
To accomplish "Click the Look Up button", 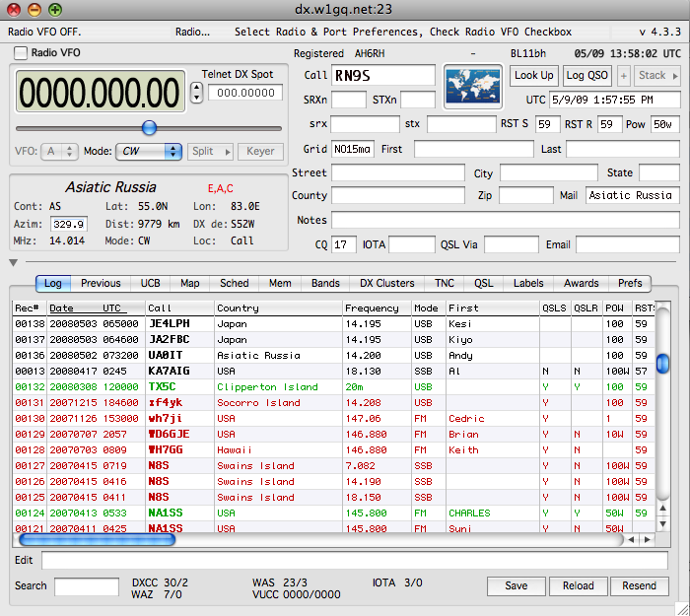I will coord(534,76).
